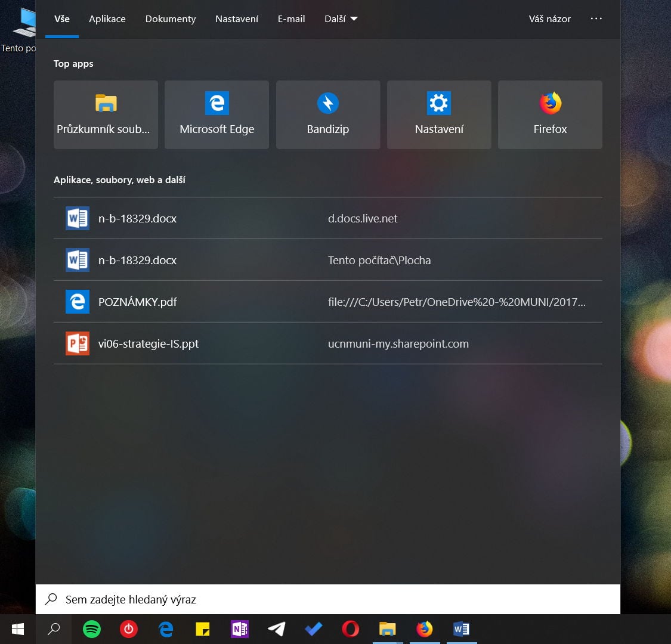This screenshot has height=644, width=671.
Task: Launch Microsoft Edge from Top apps
Action: 217,114
